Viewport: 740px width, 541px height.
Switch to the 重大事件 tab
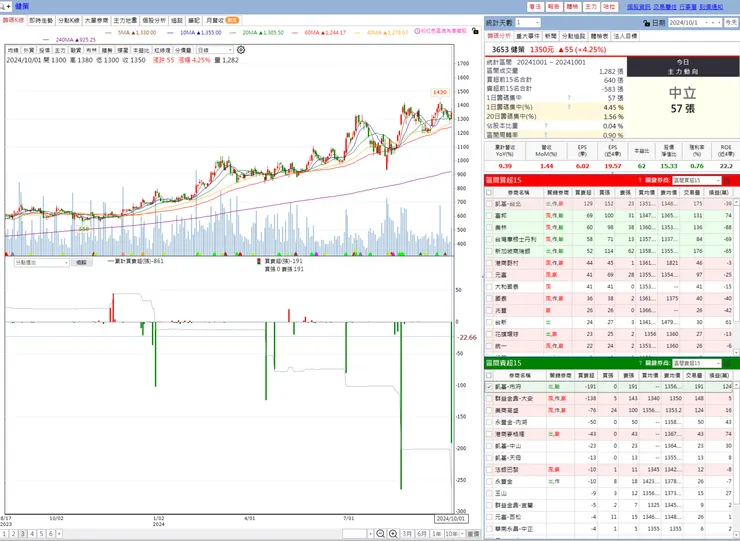coord(528,36)
